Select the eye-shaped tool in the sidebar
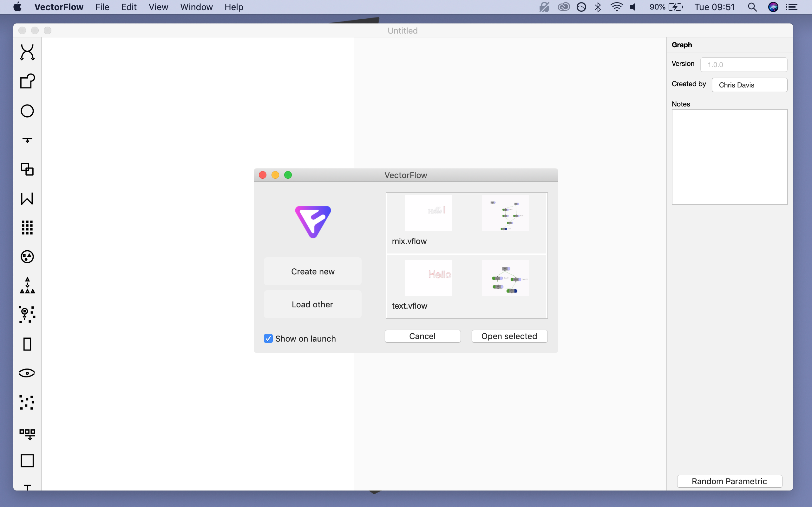The width and height of the screenshot is (812, 507). coord(27,373)
